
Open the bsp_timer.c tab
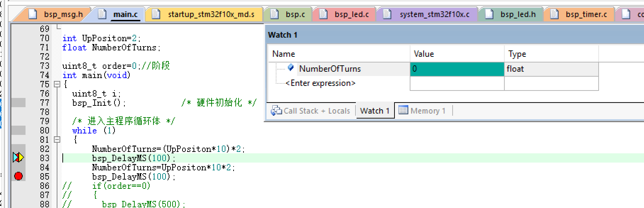click(x=580, y=14)
